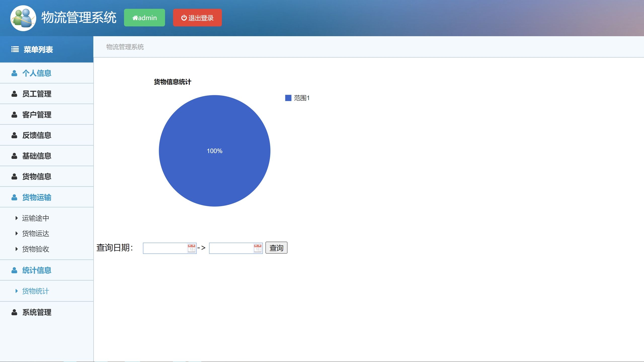Open the end date calendar picker

tap(257, 248)
